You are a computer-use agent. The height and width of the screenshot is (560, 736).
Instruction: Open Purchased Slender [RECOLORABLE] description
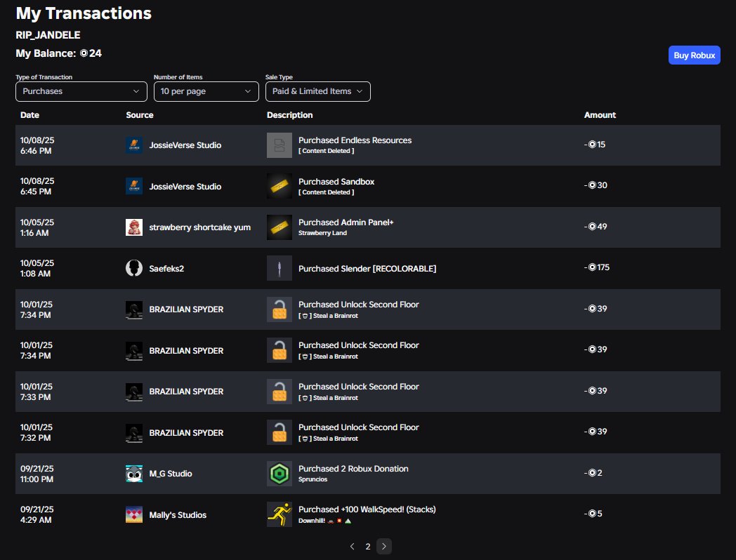pos(367,269)
